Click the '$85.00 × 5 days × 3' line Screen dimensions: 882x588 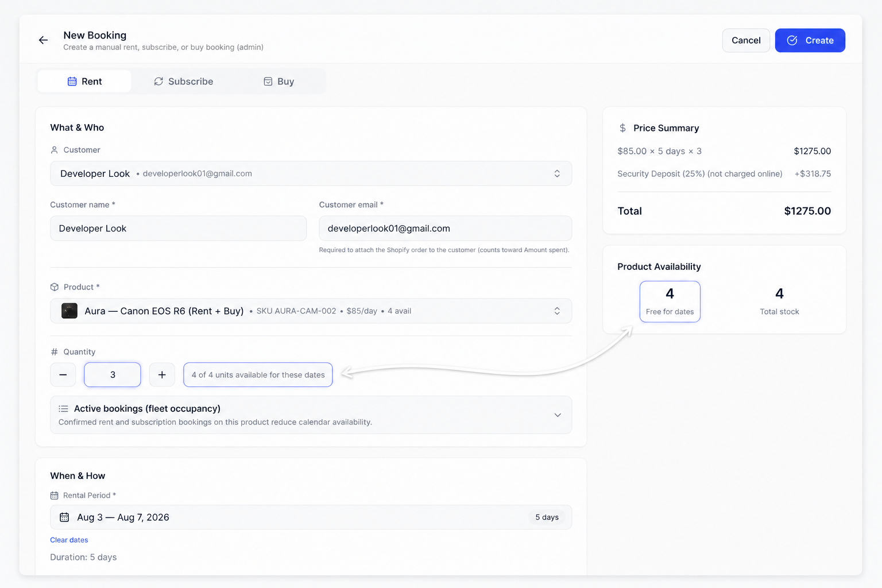[659, 151]
